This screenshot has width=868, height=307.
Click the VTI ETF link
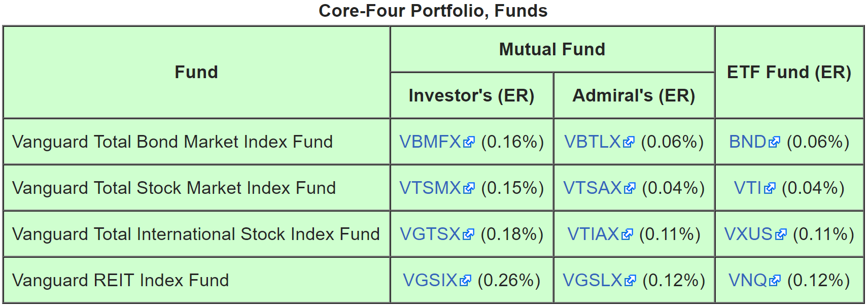(748, 188)
